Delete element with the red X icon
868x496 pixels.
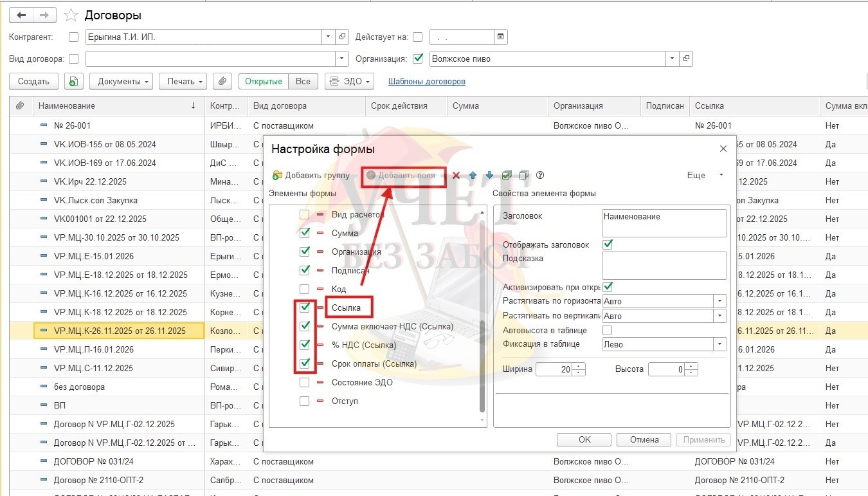point(456,175)
